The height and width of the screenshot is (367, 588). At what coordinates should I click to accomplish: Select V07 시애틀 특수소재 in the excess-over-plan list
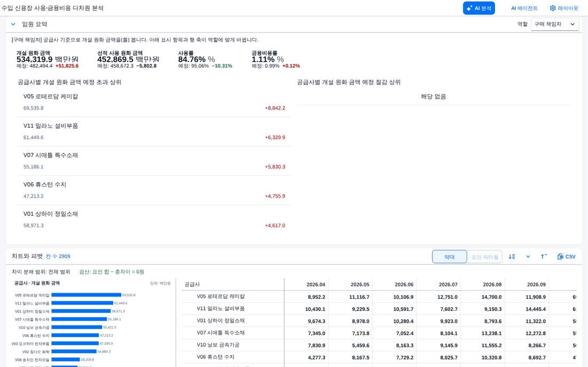(154, 161)
